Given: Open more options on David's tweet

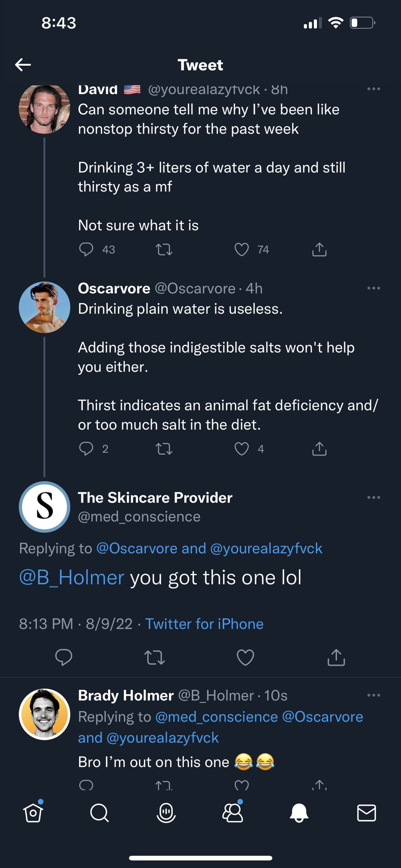Looking at the screenshot, I should pyautogui.click(x=373, y=89).
